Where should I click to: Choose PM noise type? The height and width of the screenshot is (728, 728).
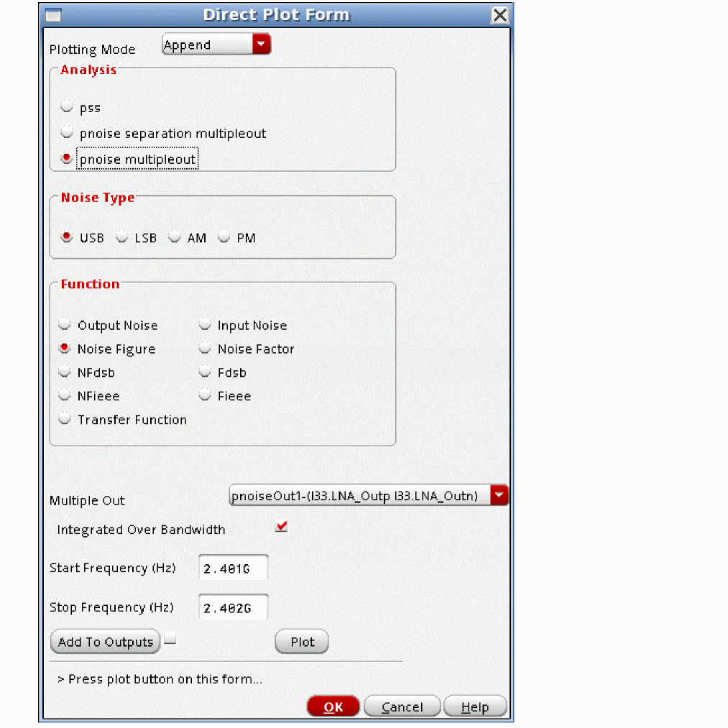click(224, 237)
